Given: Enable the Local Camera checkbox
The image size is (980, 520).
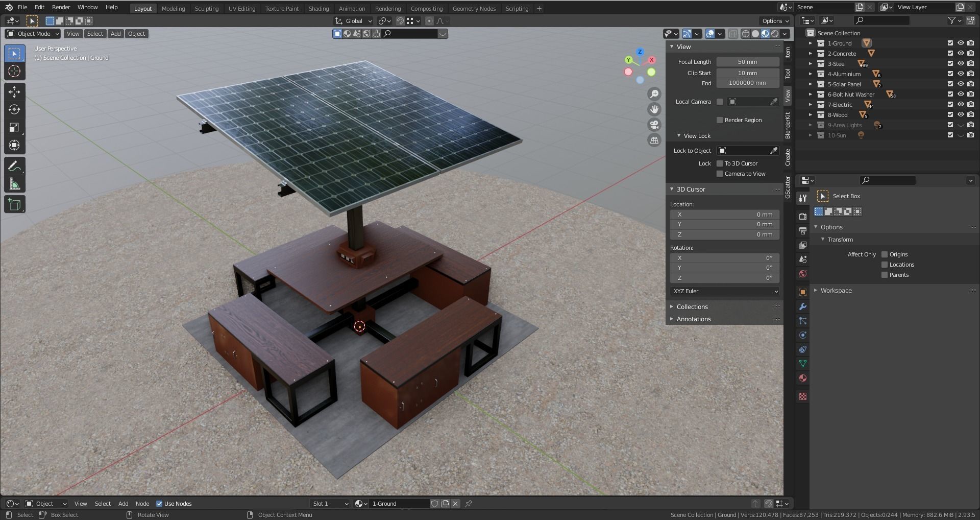Looking at the screenshot, I should [x=720, y=102].
